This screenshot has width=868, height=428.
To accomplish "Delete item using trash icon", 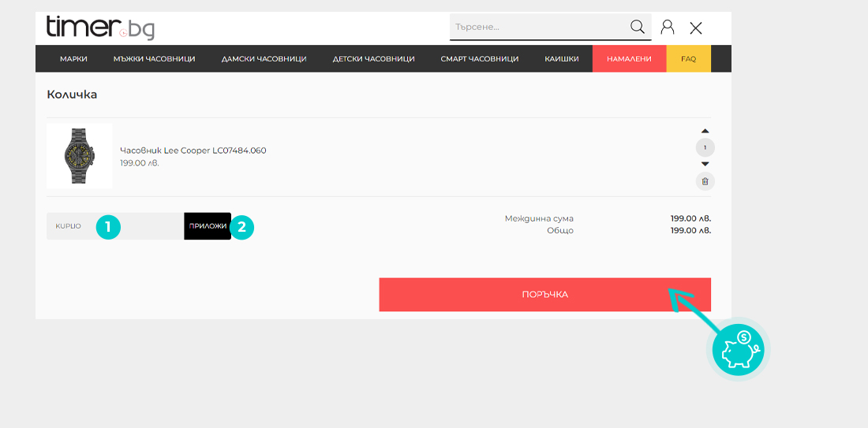I will 705,181.
